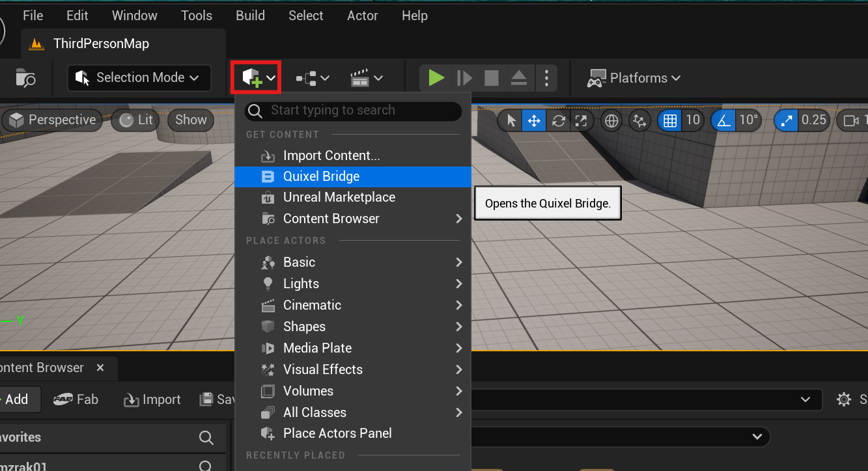Click the Start typing to search field

click(354, 111)
